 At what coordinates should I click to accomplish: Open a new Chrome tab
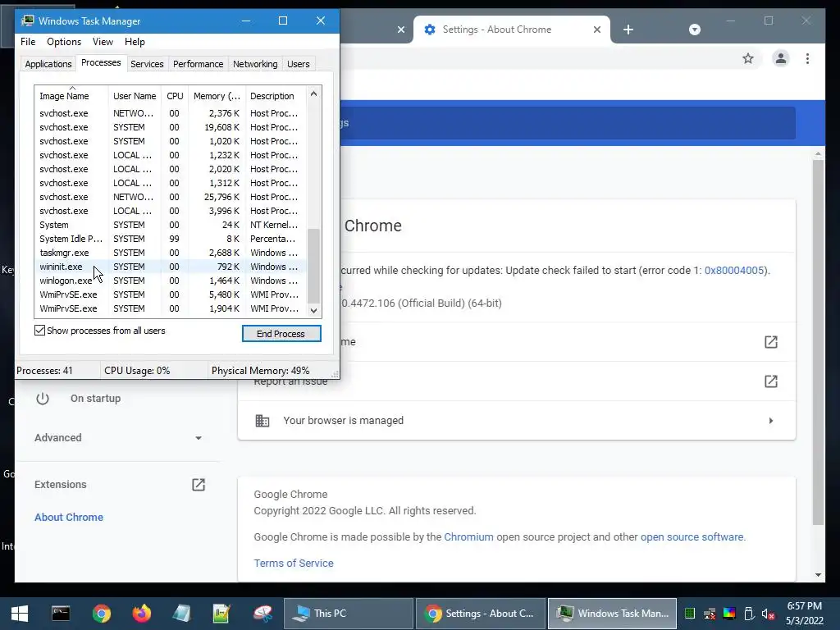(628, 30)
